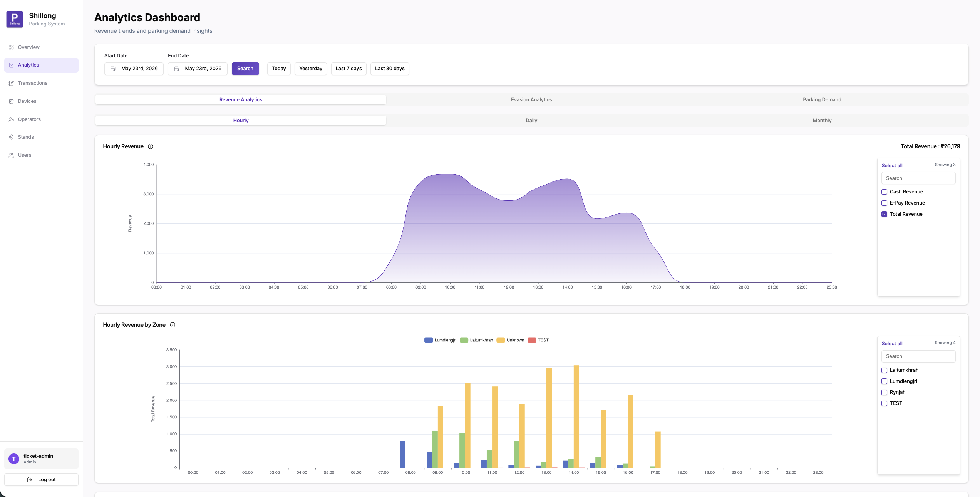
Task: Open Devices page in sidebar
Action: coord(41,101)
